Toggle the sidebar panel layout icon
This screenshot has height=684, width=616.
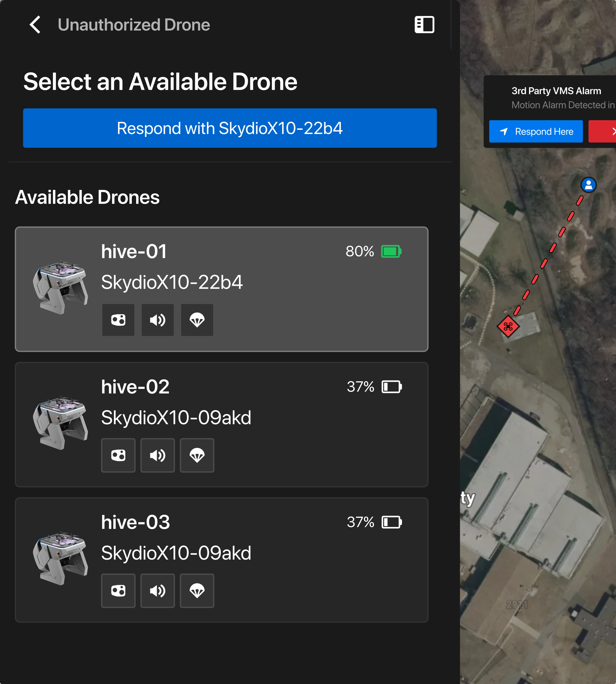click(424, 25)
